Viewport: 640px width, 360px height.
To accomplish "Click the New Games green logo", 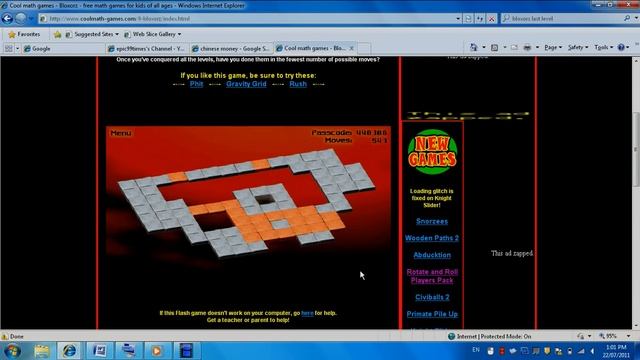I will (432, 152).
